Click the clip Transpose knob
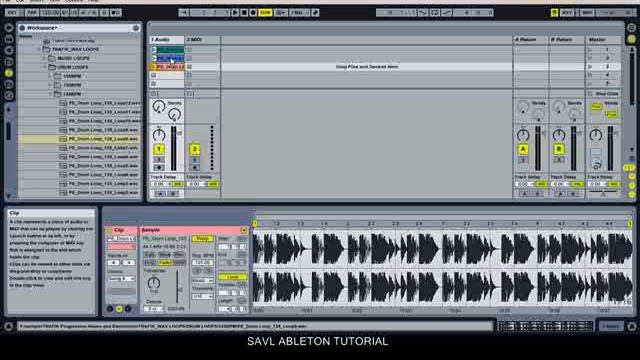Image resolution: width=640 pixels, height=360 pixels. [x=154, y=282]
